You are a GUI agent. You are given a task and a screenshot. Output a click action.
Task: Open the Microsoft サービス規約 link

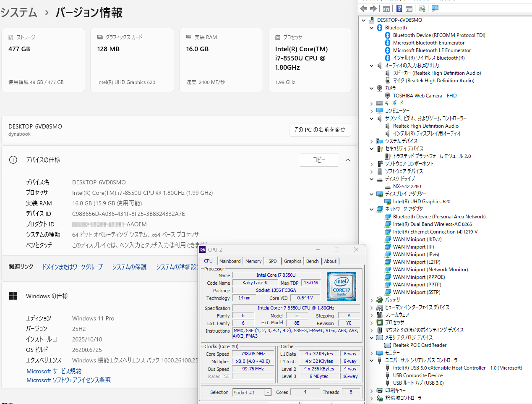[x=54, y=371]
